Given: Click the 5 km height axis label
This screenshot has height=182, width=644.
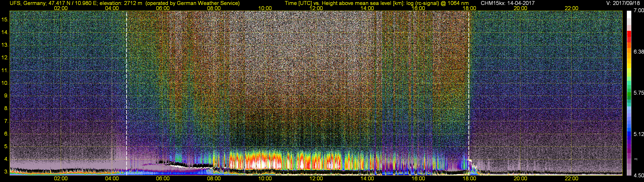Looking at the screenshot, I should (x=6, y=146).
